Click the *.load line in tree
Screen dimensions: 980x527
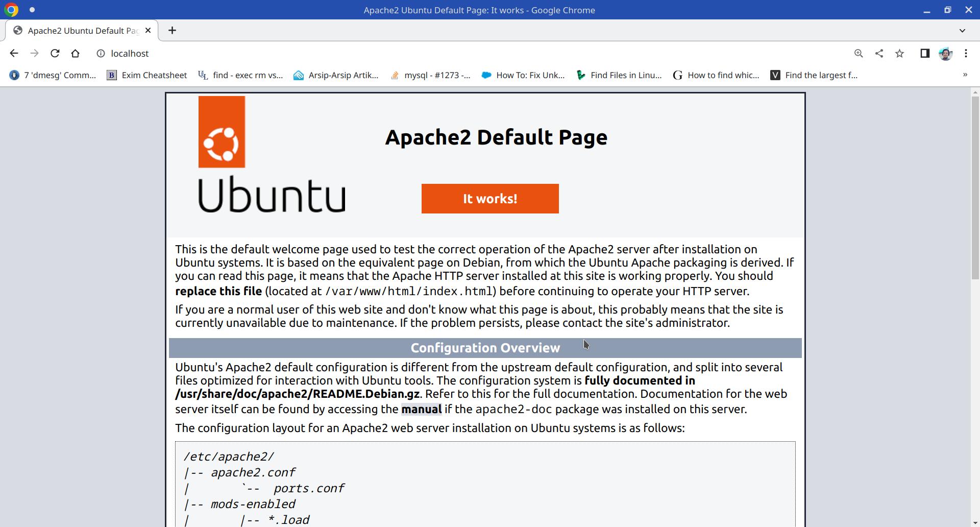click(x=288, y=520)
